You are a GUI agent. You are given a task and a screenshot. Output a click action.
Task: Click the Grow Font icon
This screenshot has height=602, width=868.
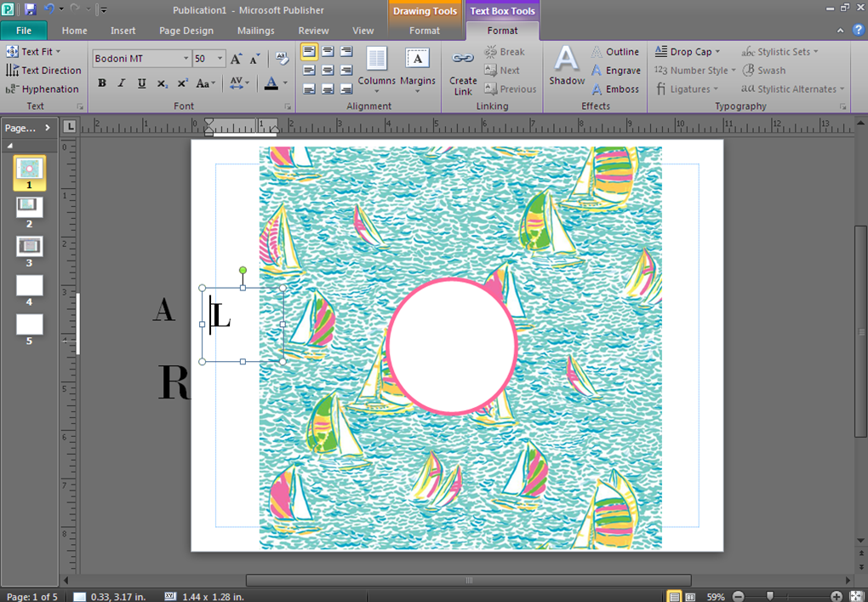coord(237,59)
